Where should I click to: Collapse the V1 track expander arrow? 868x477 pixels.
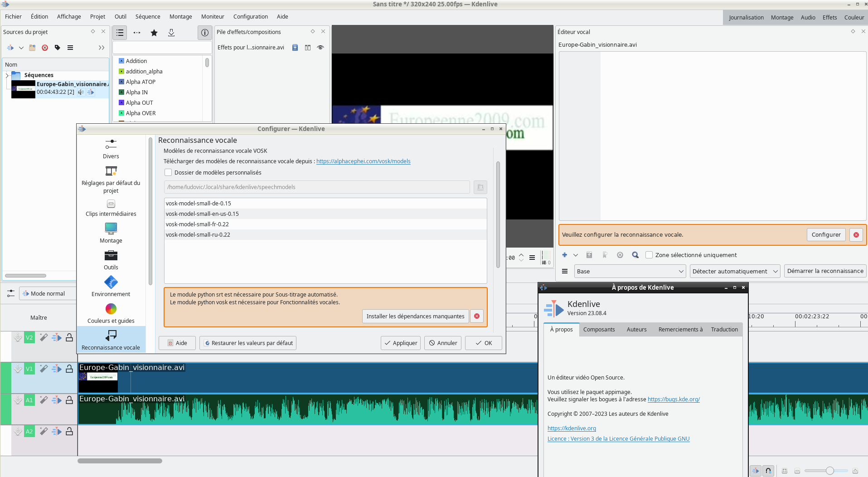18,369
